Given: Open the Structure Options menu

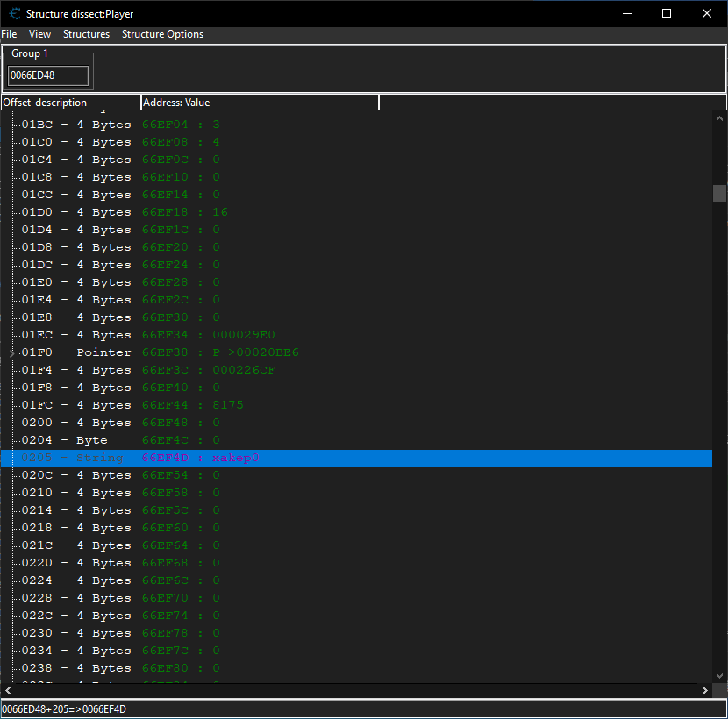Looking at the screenshot, I should (162, 34).
